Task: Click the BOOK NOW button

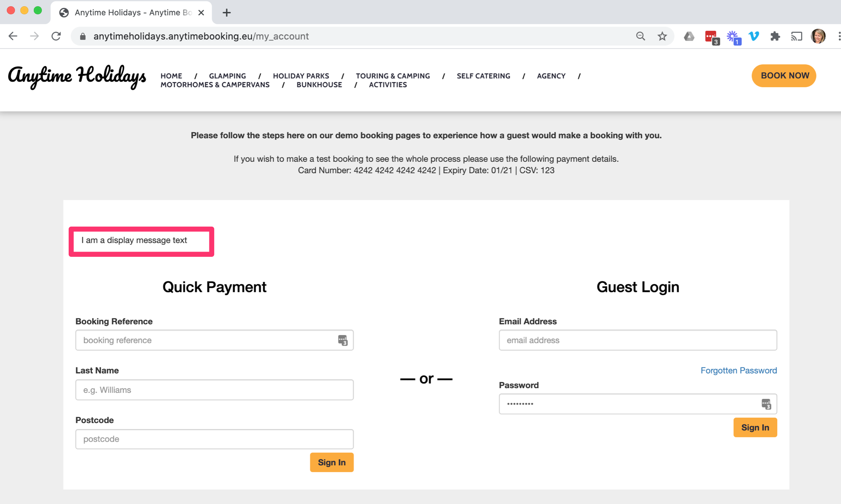Action: pos(784,76)
